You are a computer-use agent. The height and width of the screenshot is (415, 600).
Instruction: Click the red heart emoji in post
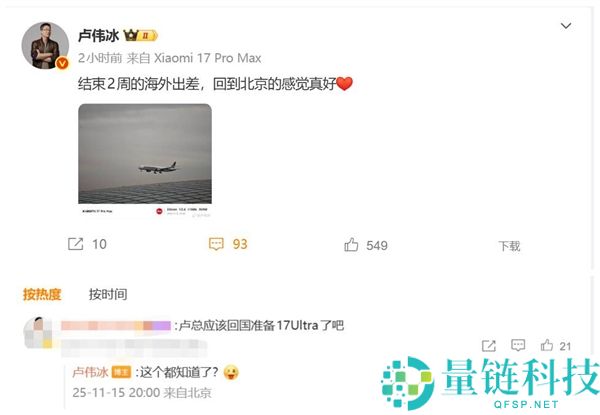344,83
